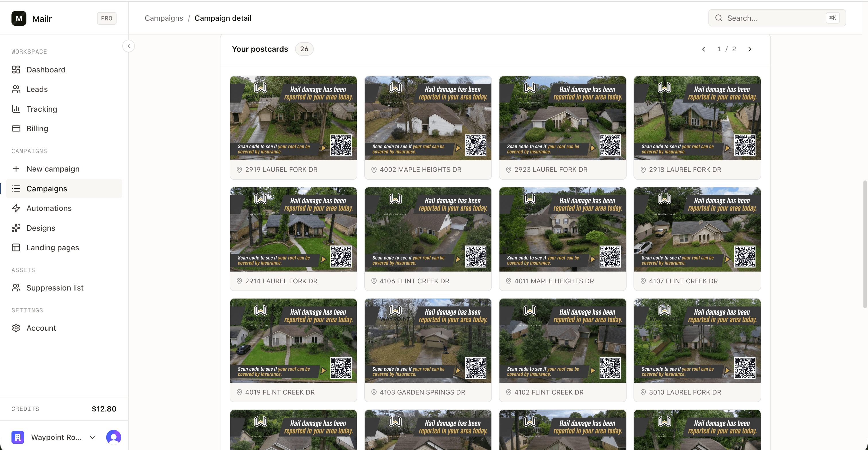The width and height of the screenshot is (868, 450).
Task: Go to the Leads page
Action: coord(64,89)
